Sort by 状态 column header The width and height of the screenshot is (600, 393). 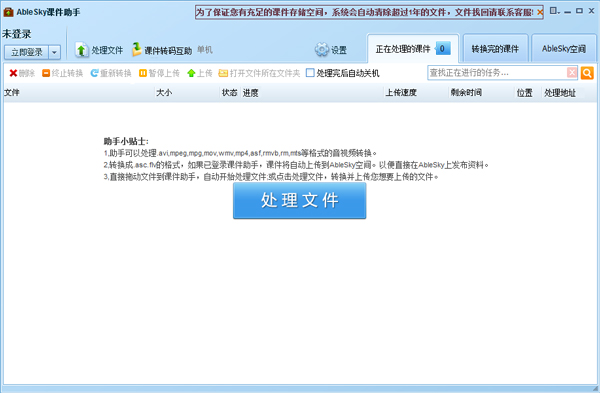tap(230, 93)
